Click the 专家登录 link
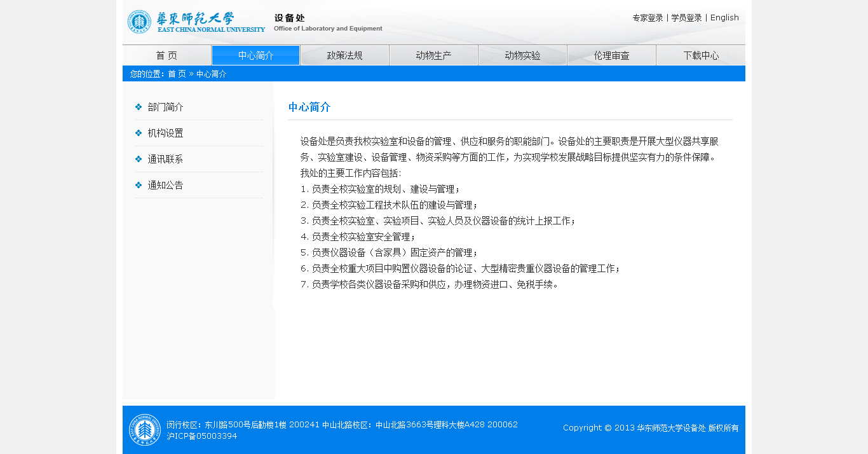The width and height of the screenshot is (868, 454). (x=648, y=18)
